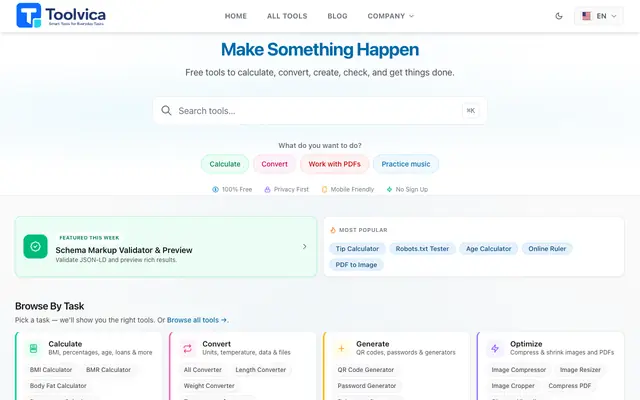Click the Most Popular flame icon
The height and width of the screenshot is (400, 640).
(x=333, y=230)
